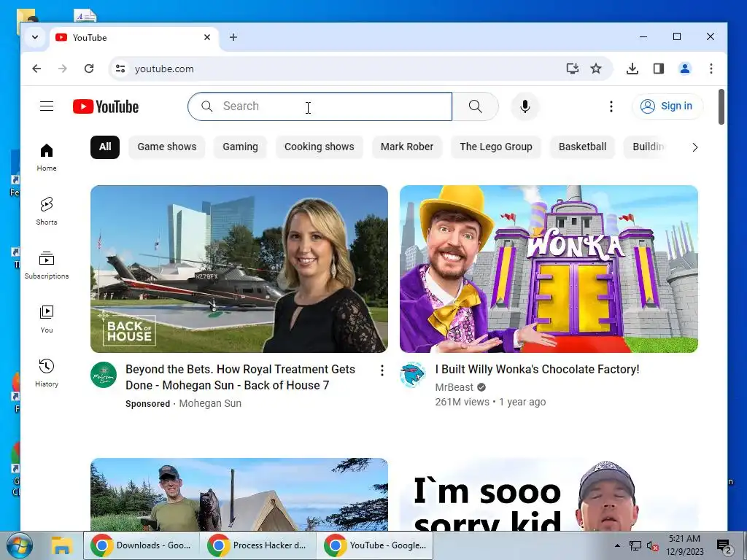
Task: Open Mohegan Sun channel avatar
Action: [104, 375]
